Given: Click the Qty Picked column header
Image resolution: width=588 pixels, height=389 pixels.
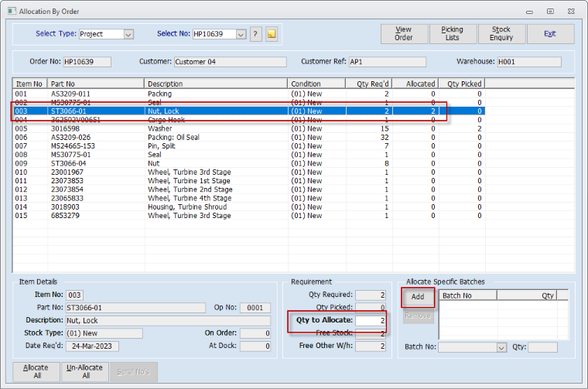Looking at the screenshot, I should point(462,84).
